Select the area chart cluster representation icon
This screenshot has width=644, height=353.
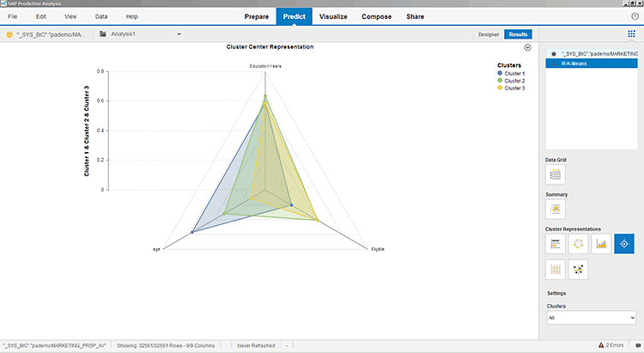point(601,244)
